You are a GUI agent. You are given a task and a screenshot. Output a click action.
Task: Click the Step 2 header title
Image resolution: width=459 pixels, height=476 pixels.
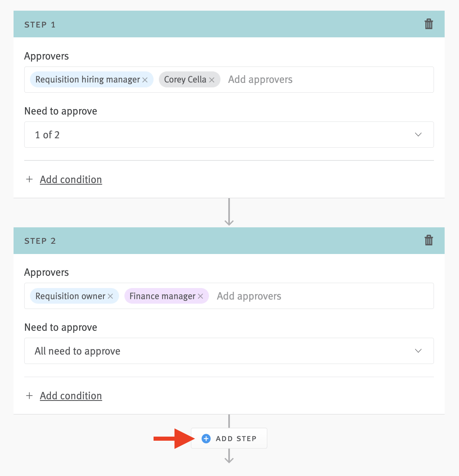[40, 241]
